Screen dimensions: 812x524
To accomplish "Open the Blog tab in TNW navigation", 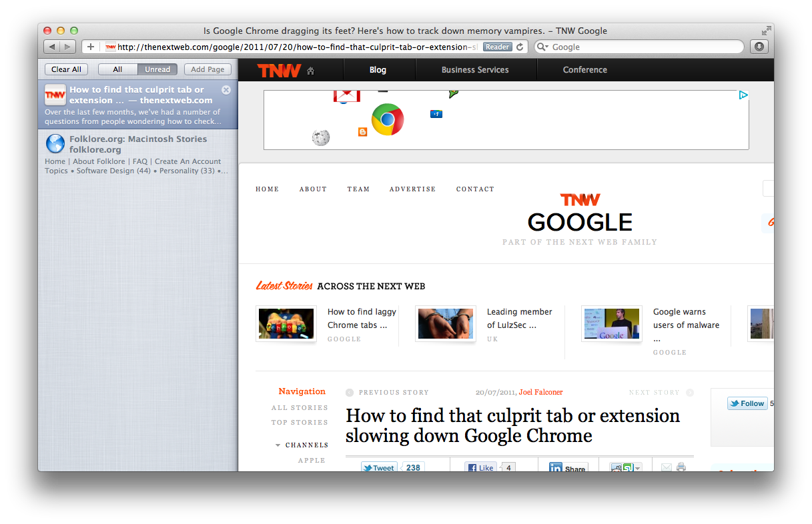I will click(x=378, y=70).
